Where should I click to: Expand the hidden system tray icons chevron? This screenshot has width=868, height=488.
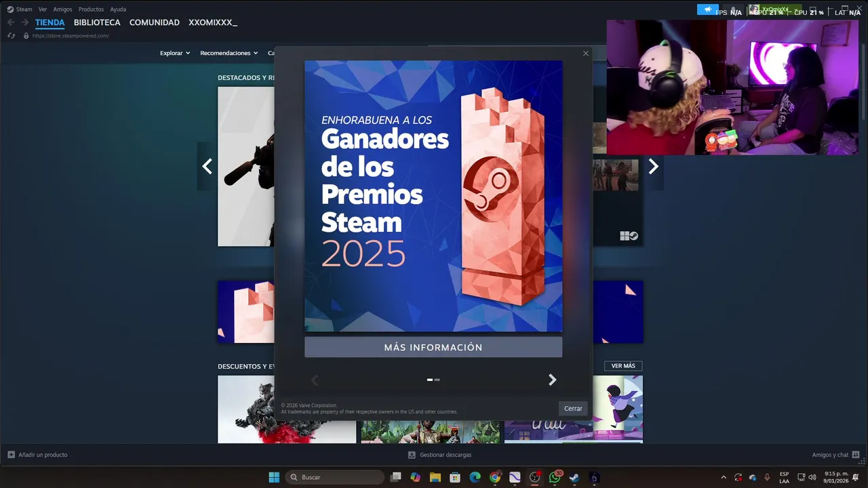[x=724, y=477]
